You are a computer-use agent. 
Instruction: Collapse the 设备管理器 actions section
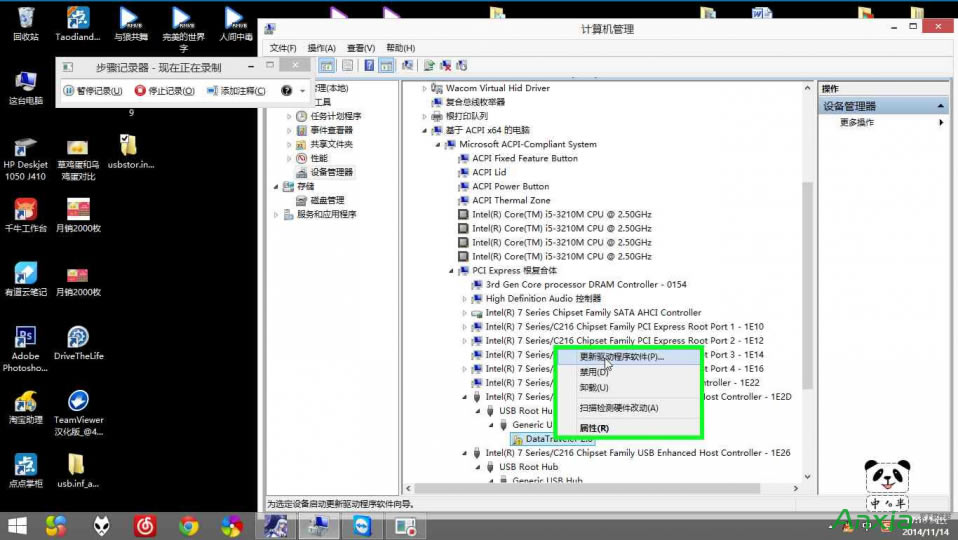940,106
